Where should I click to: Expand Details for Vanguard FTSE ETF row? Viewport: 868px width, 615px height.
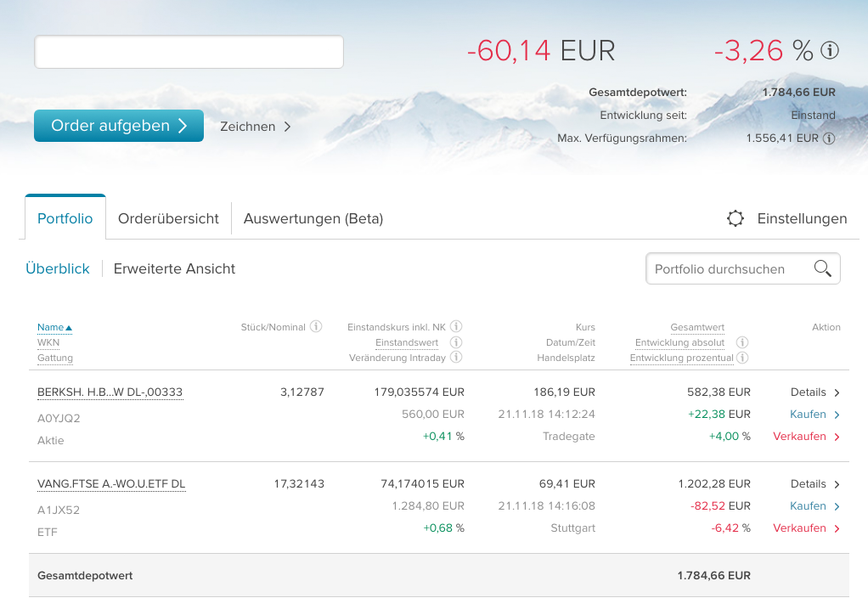(x=814, y=484)
